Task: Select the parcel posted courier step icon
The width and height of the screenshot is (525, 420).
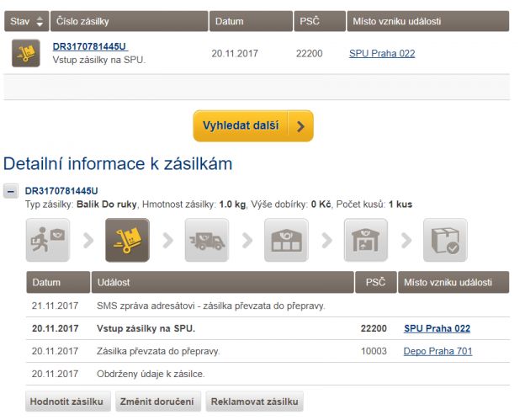Action: 48,240
